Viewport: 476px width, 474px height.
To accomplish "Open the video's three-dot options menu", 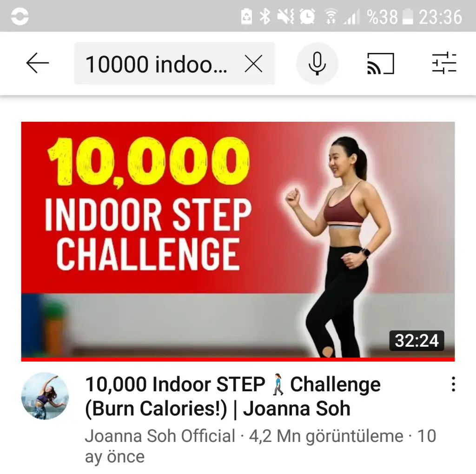I will 453,384.
